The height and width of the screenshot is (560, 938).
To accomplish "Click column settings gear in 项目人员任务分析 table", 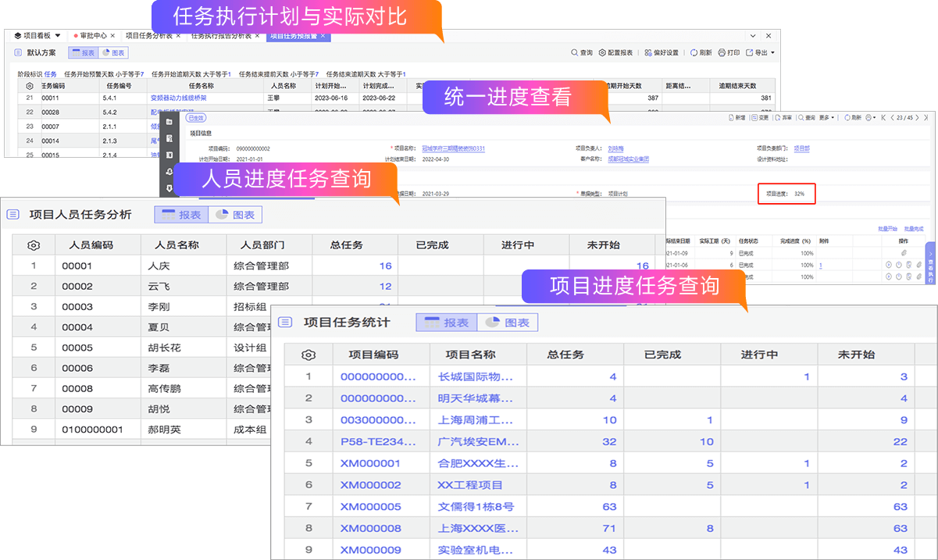I will point(33,245).
